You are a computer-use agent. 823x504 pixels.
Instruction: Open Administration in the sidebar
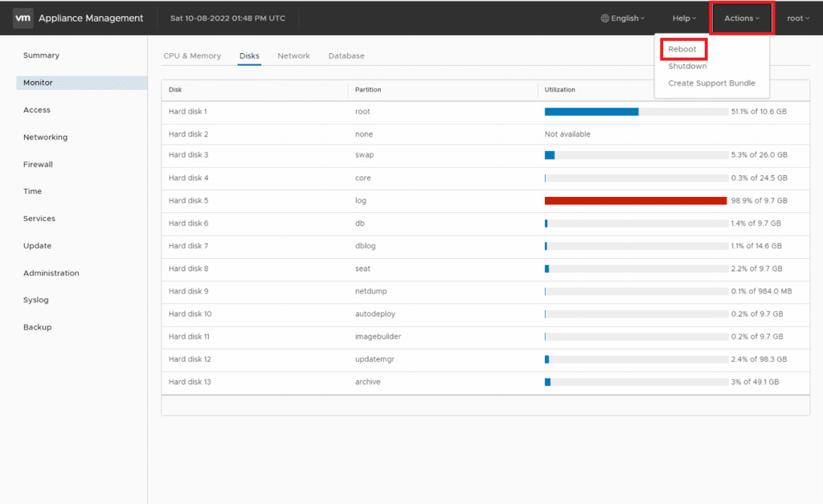point(51,273)
